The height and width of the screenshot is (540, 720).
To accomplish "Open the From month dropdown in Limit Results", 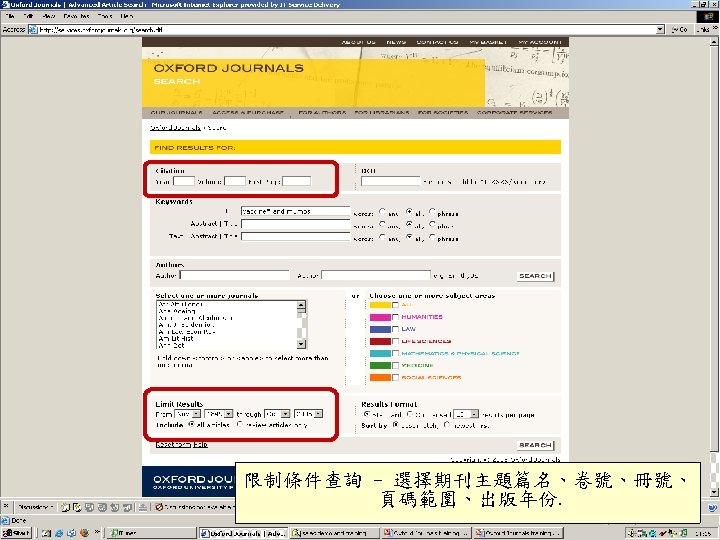I will point(187,414).
